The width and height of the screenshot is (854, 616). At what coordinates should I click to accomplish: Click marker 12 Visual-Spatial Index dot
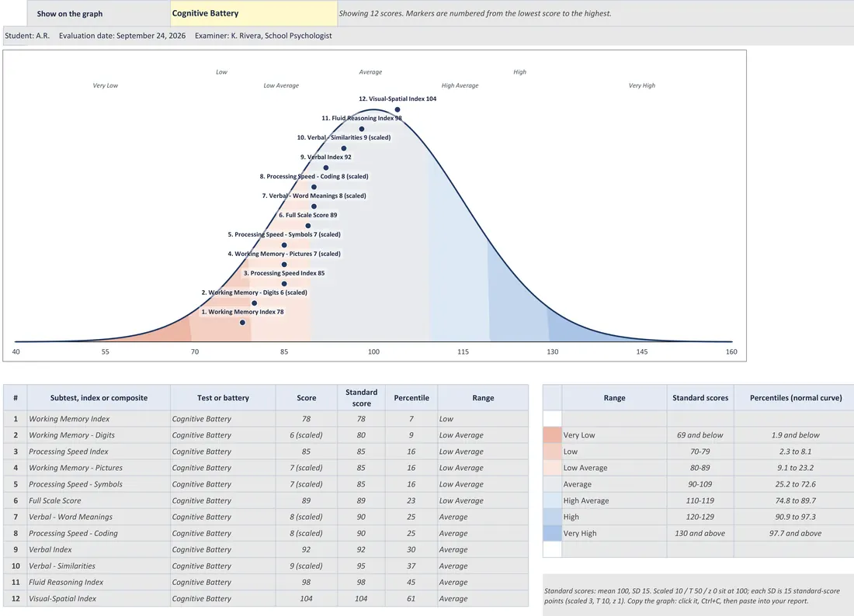[x=397, y=109]
